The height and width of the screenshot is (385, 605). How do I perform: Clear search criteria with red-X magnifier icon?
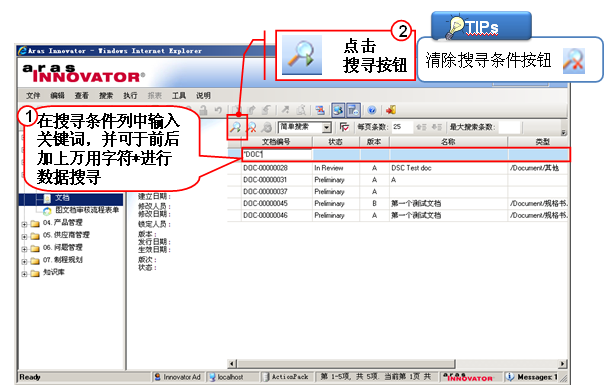(252, 127)
